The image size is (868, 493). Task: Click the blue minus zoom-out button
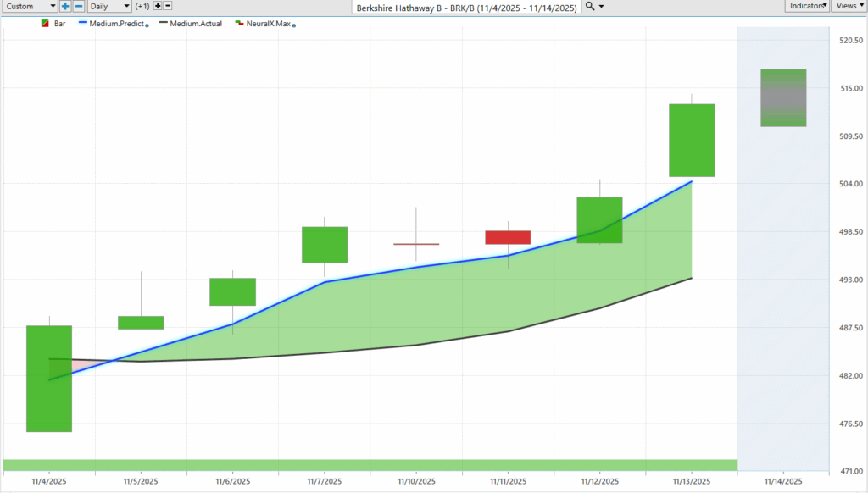78,6
